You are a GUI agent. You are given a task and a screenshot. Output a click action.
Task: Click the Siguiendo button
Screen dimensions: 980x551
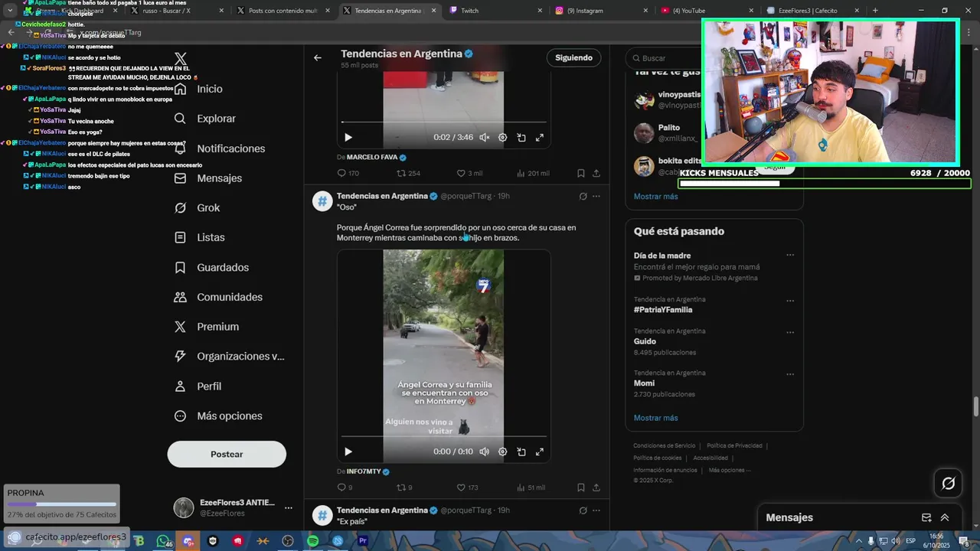[x=573, y=58]
